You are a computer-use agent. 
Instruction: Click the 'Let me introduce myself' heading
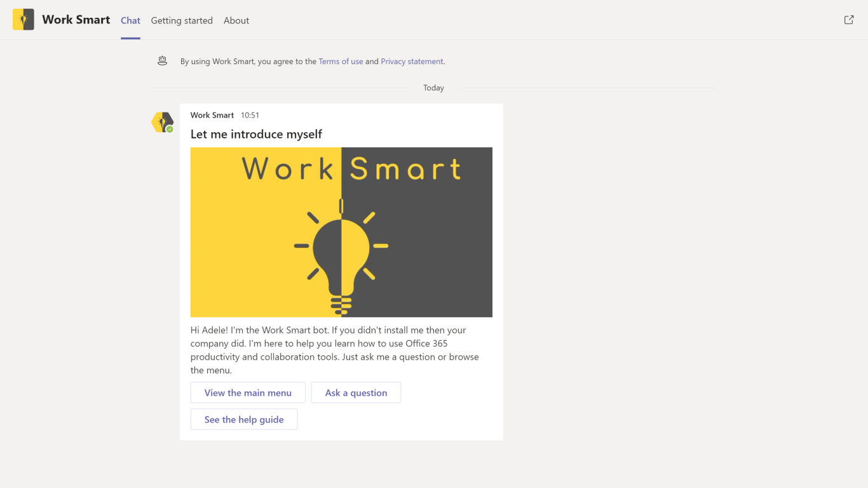click(256, 134)
